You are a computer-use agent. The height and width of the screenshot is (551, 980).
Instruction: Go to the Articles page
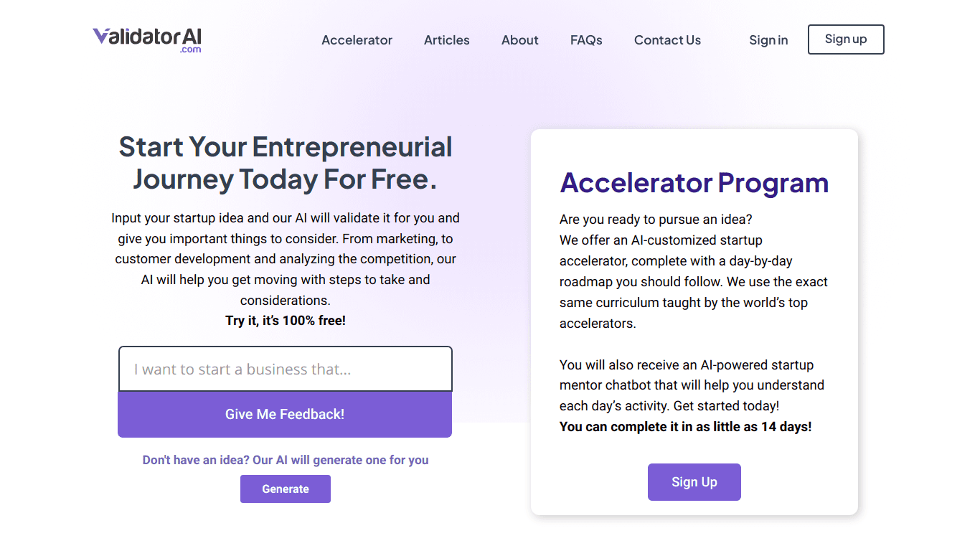click(446, 40)
